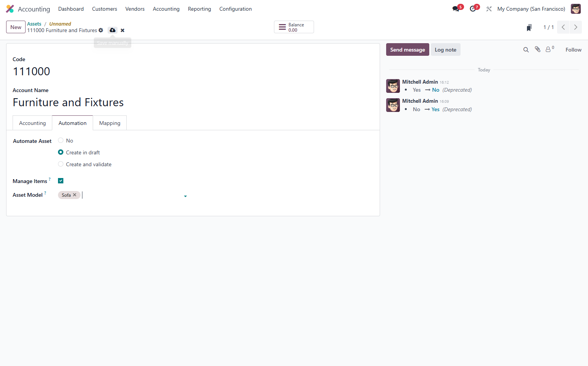Image resolution: width=588 pixels, height=366 pixels.
Task: Click the Send message button
Action: click(x=408, y=50)
